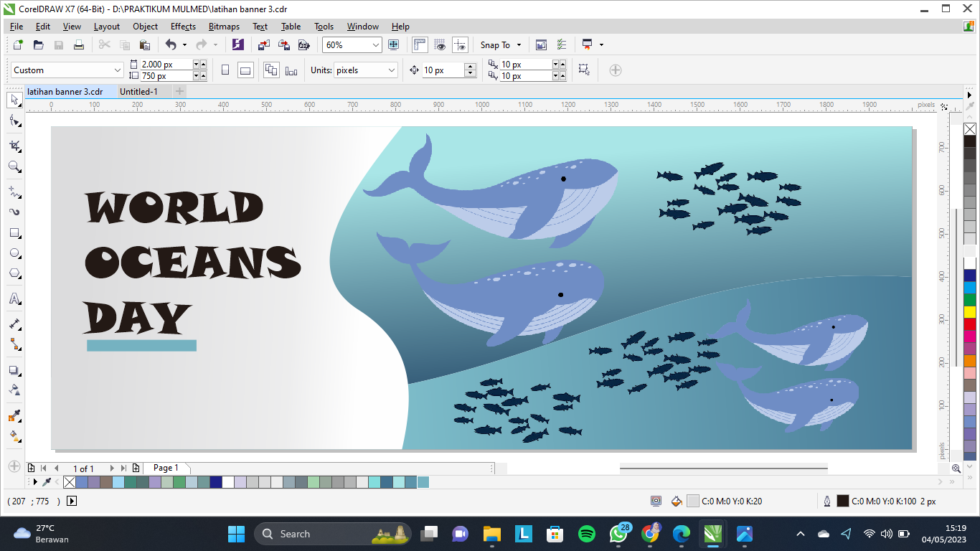The height and width of the screenshot is (551, 980).
Task: Select the Crop tool in the toolbox
Action: [14, 146]
